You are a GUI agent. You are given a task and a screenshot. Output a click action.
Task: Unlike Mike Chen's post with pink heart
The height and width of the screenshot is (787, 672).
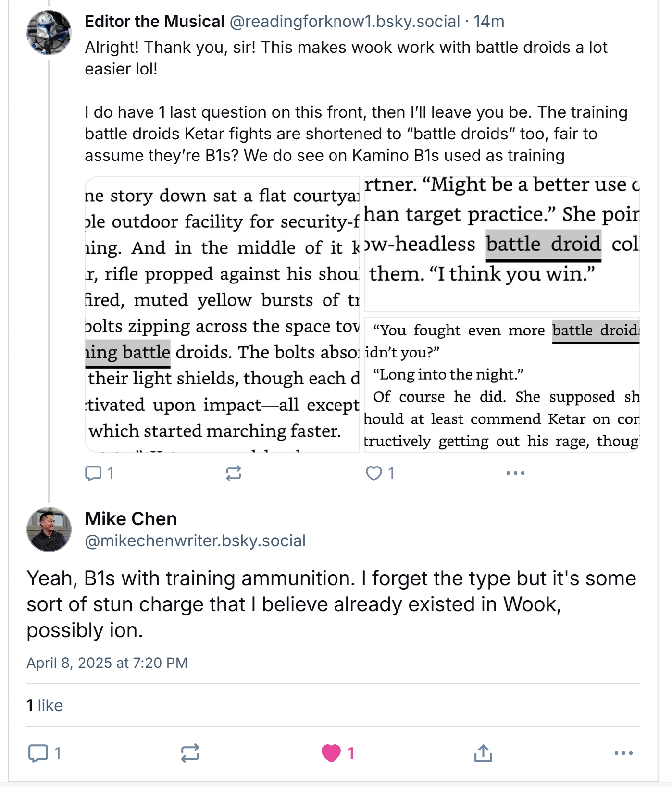(331, 753)
